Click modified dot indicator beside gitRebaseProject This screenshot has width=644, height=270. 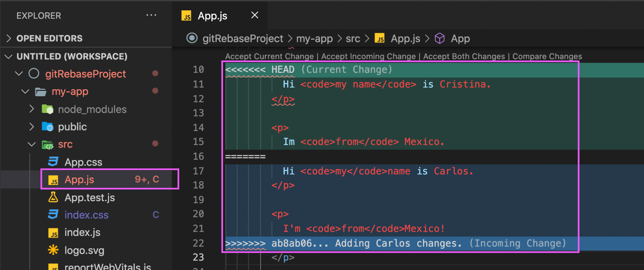[155, 73]
